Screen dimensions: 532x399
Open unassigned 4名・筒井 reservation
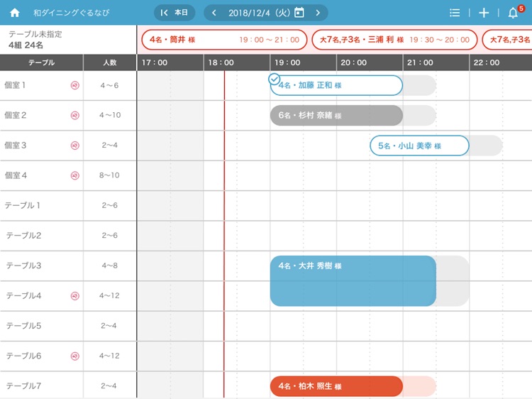[224, 40]
